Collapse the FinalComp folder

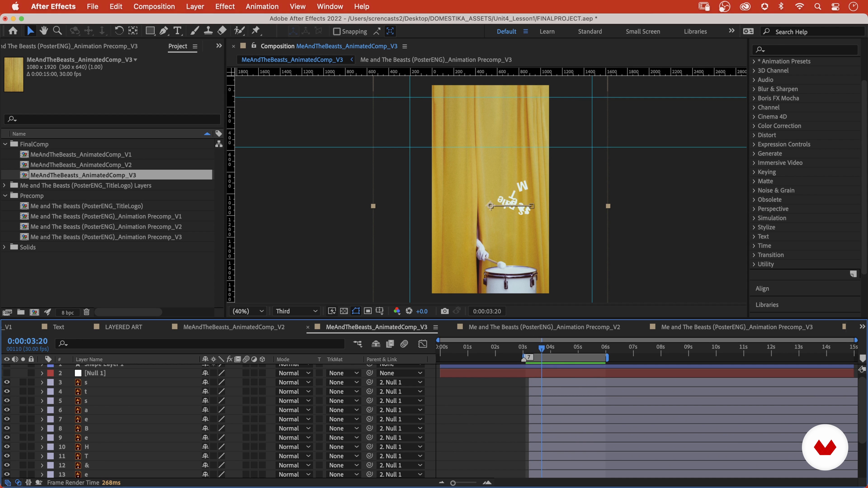pos(5,144)
